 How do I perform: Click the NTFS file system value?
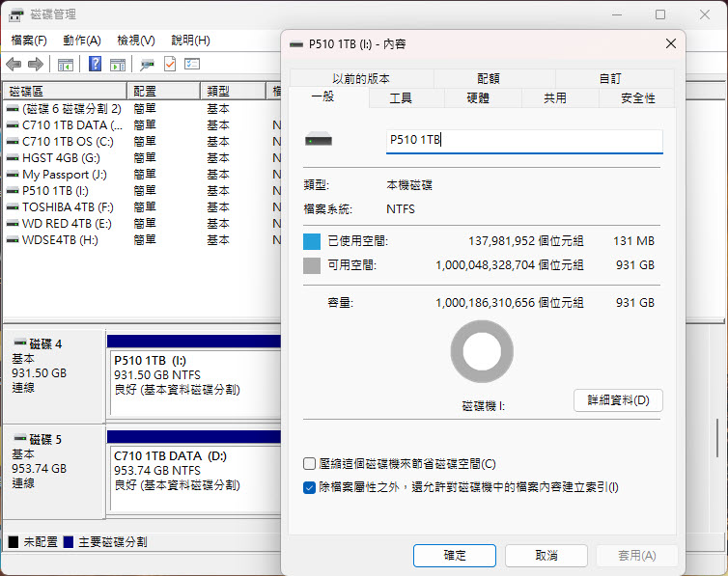401,209
